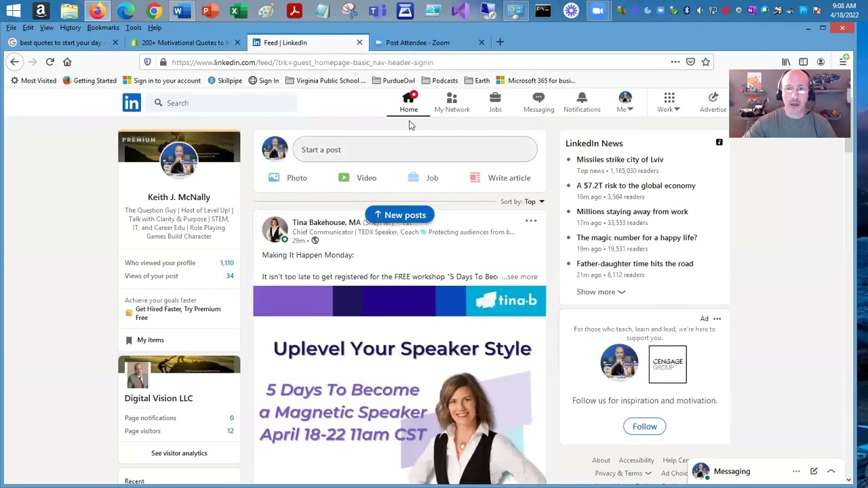Click the Job post option

click(423, 178)
